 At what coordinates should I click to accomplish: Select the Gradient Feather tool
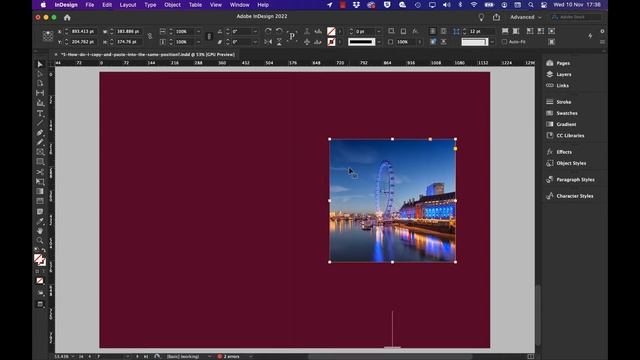[x=40, y=201]
